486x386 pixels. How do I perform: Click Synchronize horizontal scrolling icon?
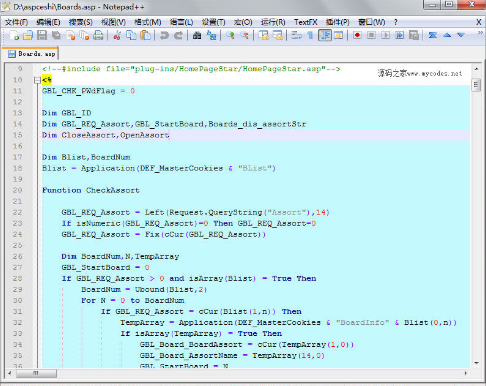click(277, 35)
